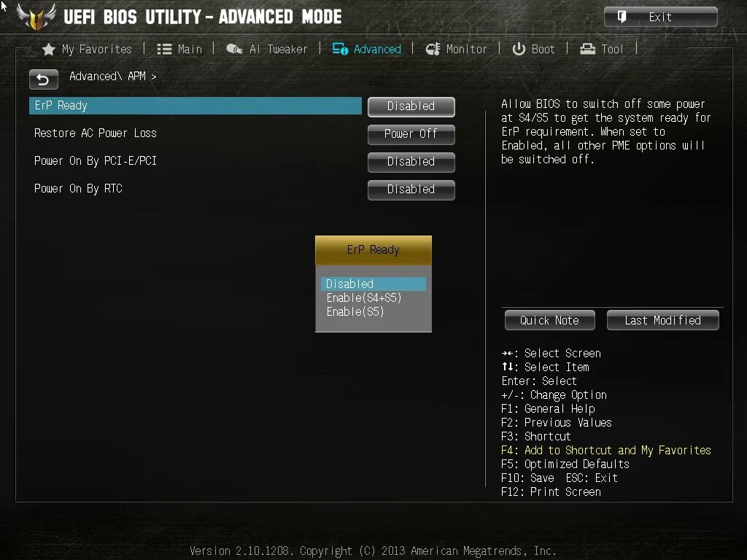Open ErP Ready Disabled value dropdown
Image resolution: width=747 pixels, height=560 pixels.
[411, 106]
